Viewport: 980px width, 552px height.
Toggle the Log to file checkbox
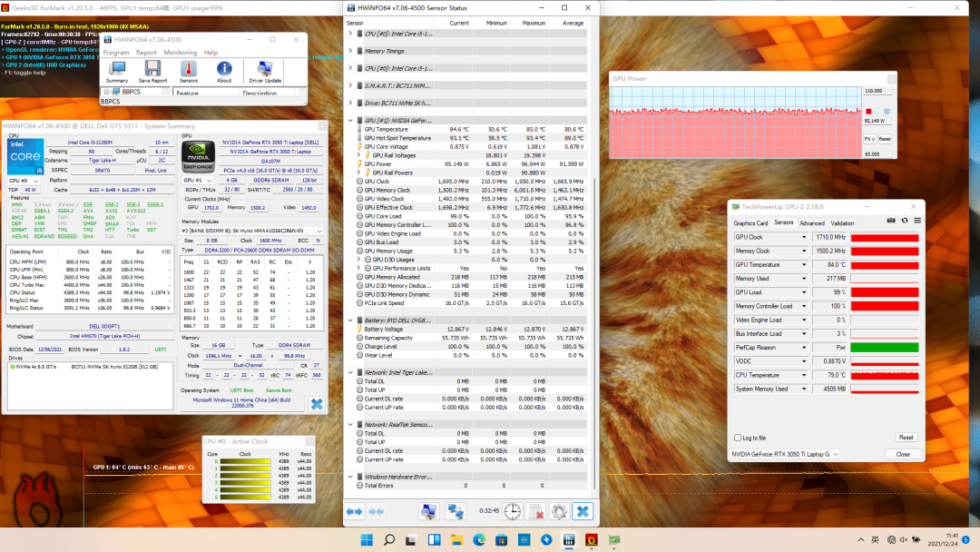[738, 438]
